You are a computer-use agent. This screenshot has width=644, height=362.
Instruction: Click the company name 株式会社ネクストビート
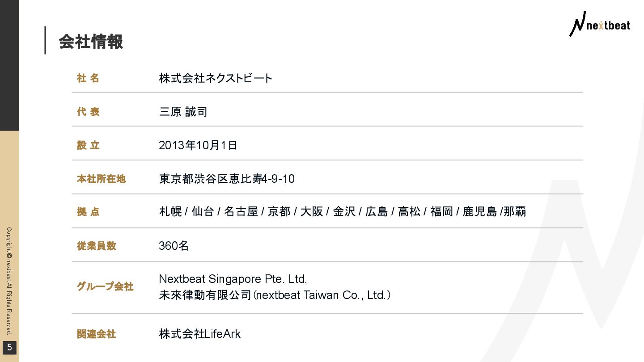[216, 78]
